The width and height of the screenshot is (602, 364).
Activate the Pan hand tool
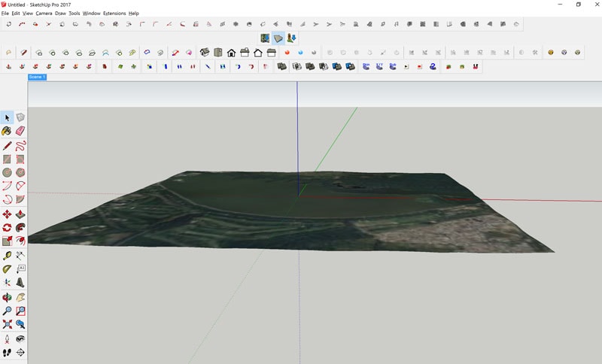tap(20, 297)
